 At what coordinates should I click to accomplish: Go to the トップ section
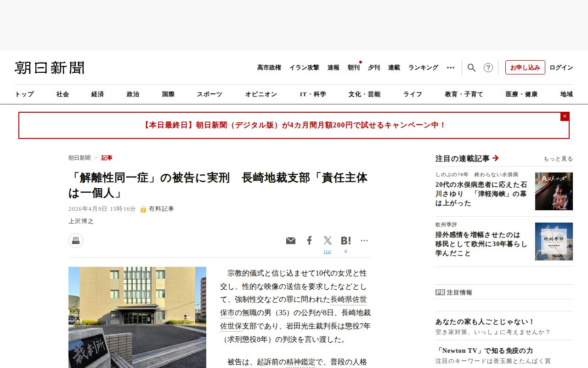pyautogui.click(x=24, y=94)
